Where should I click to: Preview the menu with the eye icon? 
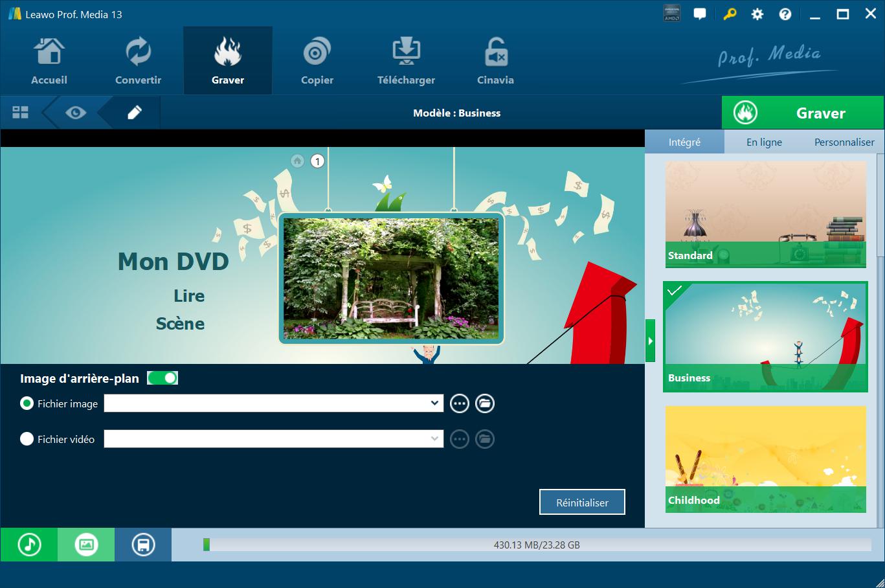pos(76,113)
